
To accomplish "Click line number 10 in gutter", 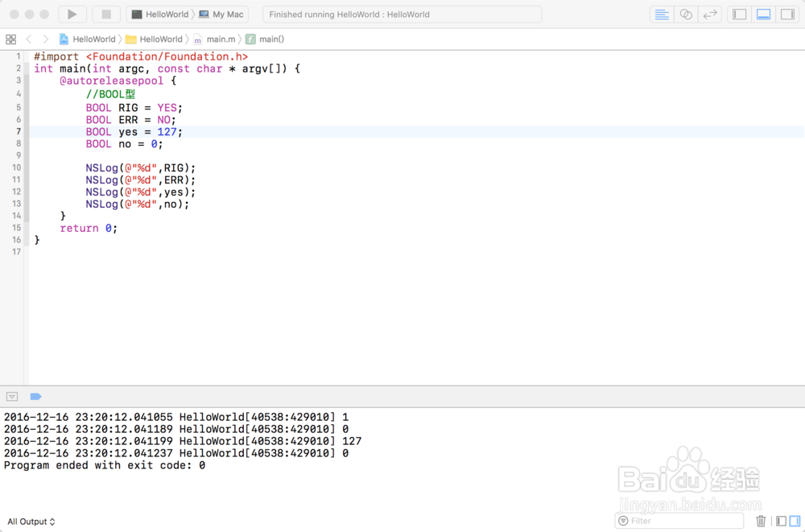I will coord(16,167).
